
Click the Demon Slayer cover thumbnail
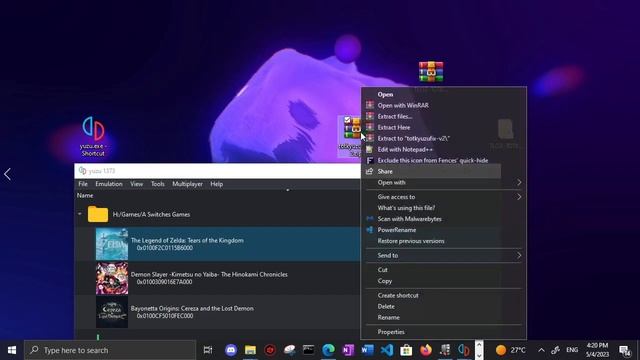click(112, 278)
